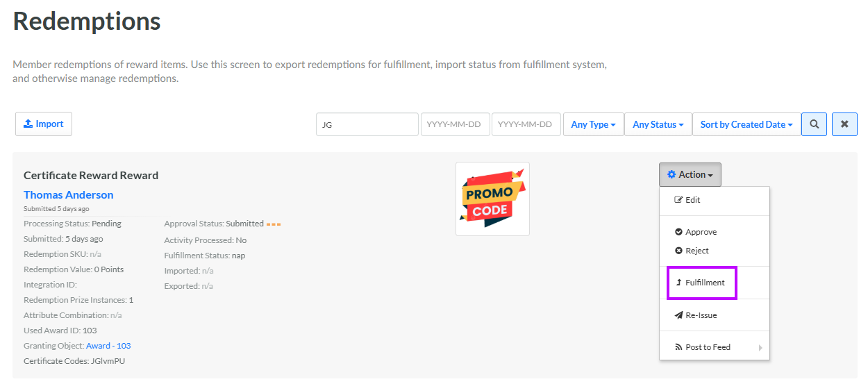Open the Award - 103 link
The height and width of the screenshot is (384, 868).
point(108,346)
